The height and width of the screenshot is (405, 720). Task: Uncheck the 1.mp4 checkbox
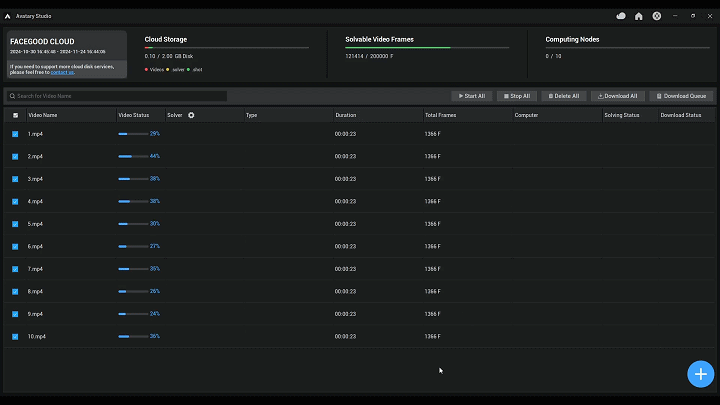[x=15, y=134]
